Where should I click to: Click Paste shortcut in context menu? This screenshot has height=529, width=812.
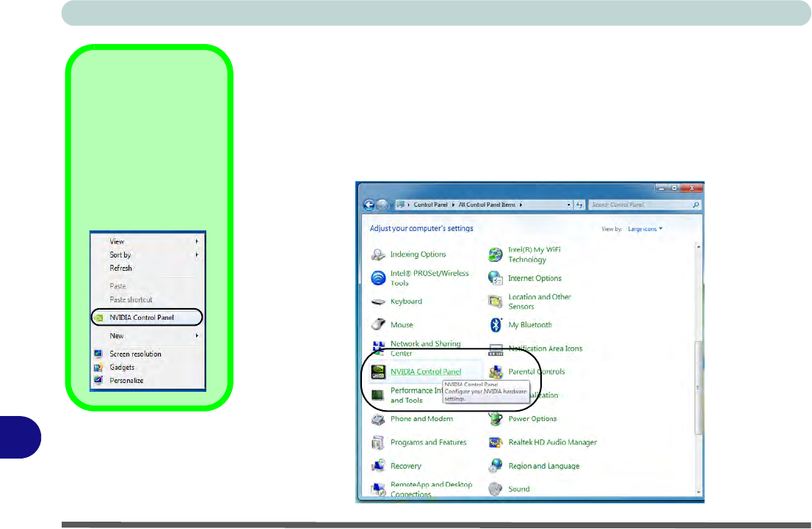(x=148, y=299)
